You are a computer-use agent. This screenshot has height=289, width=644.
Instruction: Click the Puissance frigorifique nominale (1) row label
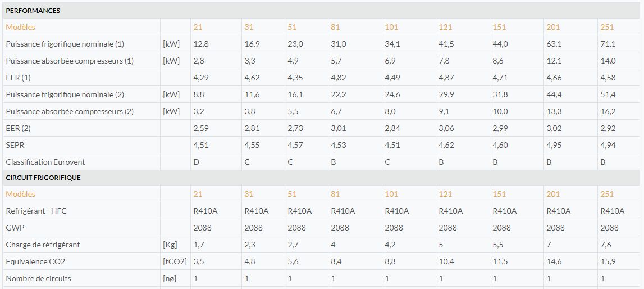tap(65, 44)
